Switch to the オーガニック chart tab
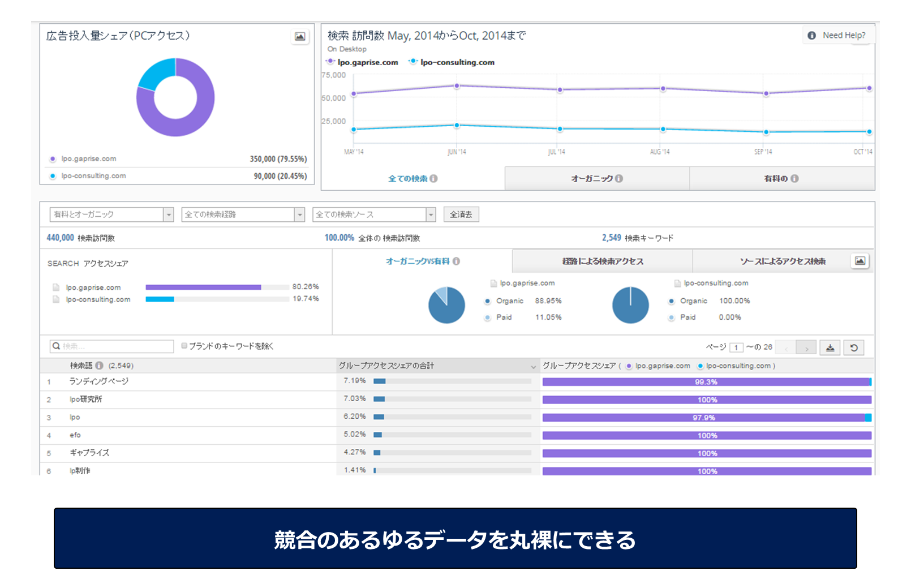 click(596, 178)
